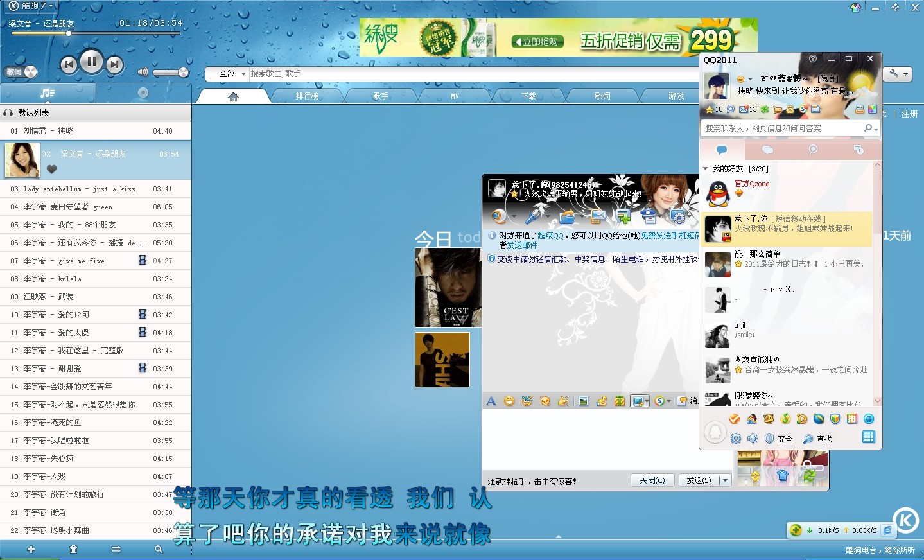
Task: Open MV icon for 爱的12句
Action: pos(143,314)
